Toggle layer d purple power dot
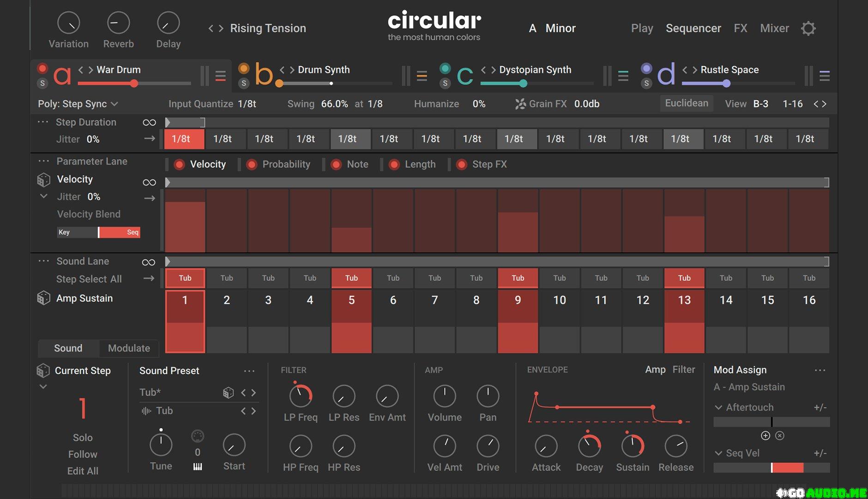The width and height of the screenshot is (868, 499). tap(646, 68)
